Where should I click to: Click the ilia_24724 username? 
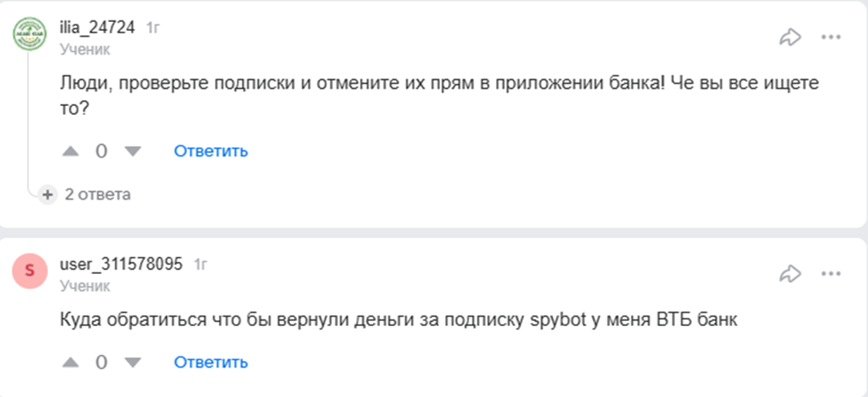[x=97, y=28]
